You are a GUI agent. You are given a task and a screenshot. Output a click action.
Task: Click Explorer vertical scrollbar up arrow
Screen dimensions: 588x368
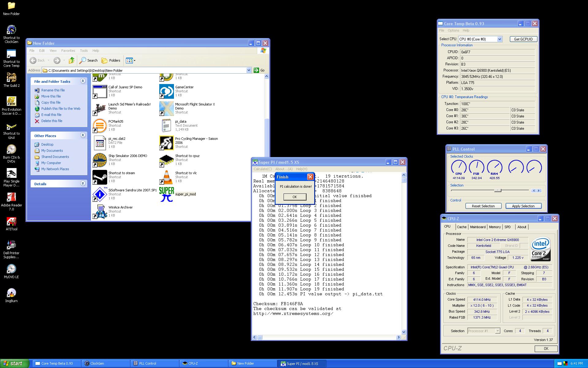tap(266, 76)
